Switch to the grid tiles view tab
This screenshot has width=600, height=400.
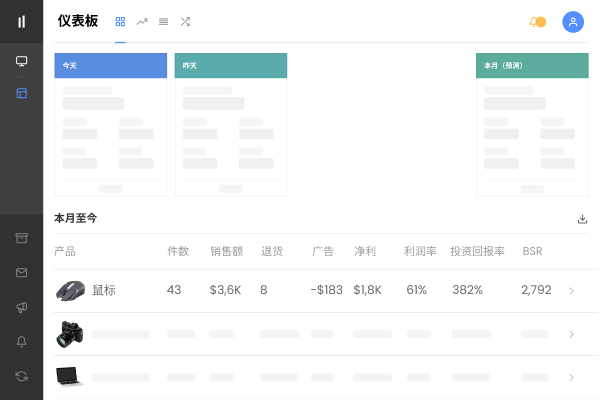[x=120, y=21]
